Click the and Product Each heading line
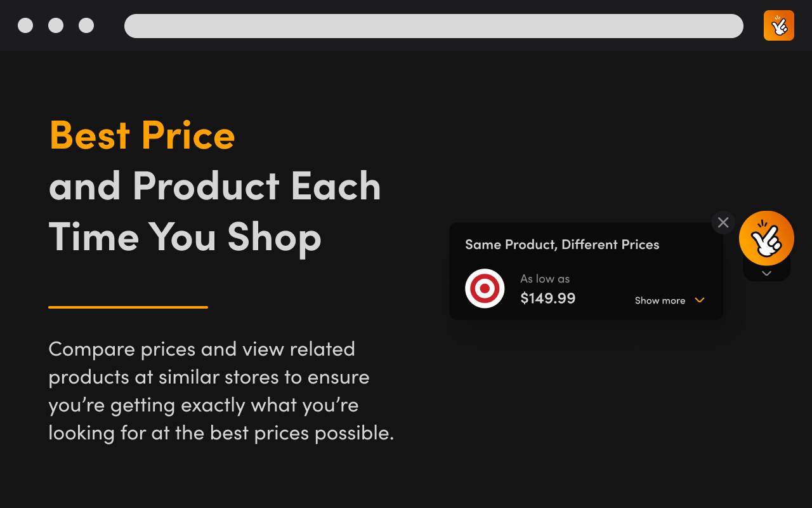This screenshot has height=508, width=812. [214, 186]
